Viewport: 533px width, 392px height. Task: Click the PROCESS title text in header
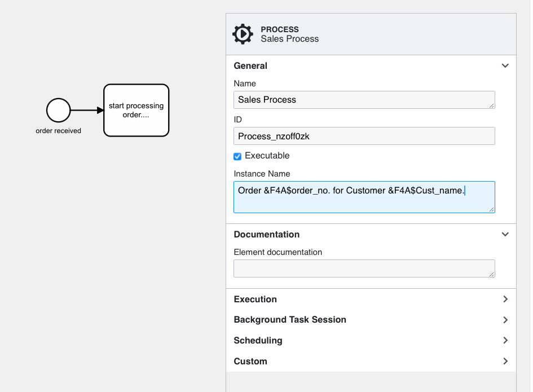click(280, 29)
